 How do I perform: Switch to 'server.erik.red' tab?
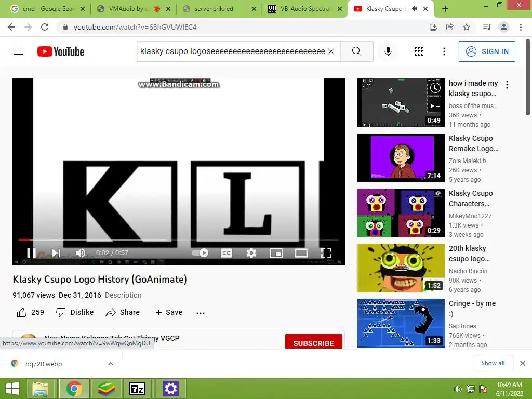pyautogui.click(x=220, y=9)
